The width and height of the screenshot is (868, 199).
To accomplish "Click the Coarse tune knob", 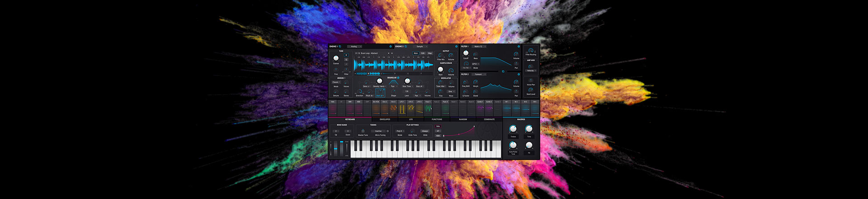I will [336, 58].
